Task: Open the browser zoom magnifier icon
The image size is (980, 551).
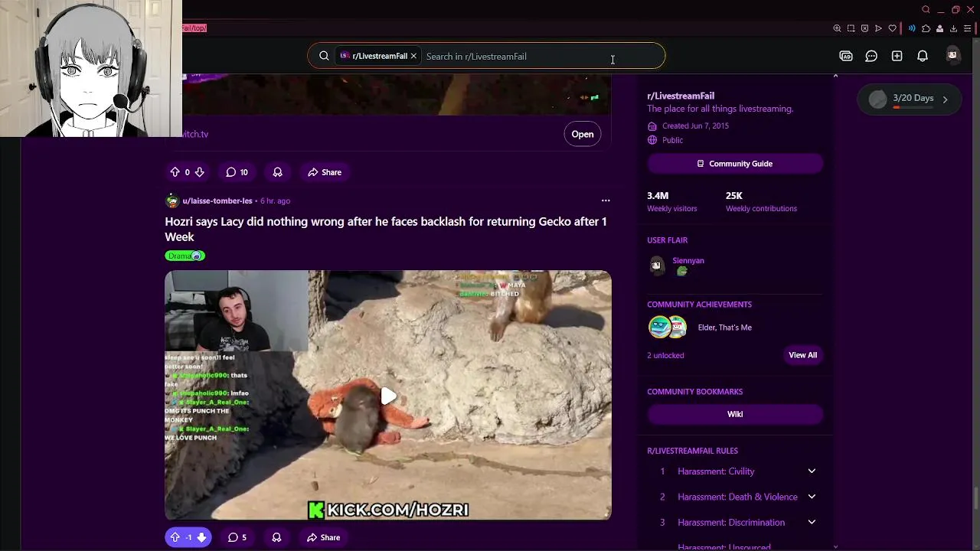Action: click(x=837, y=28)
